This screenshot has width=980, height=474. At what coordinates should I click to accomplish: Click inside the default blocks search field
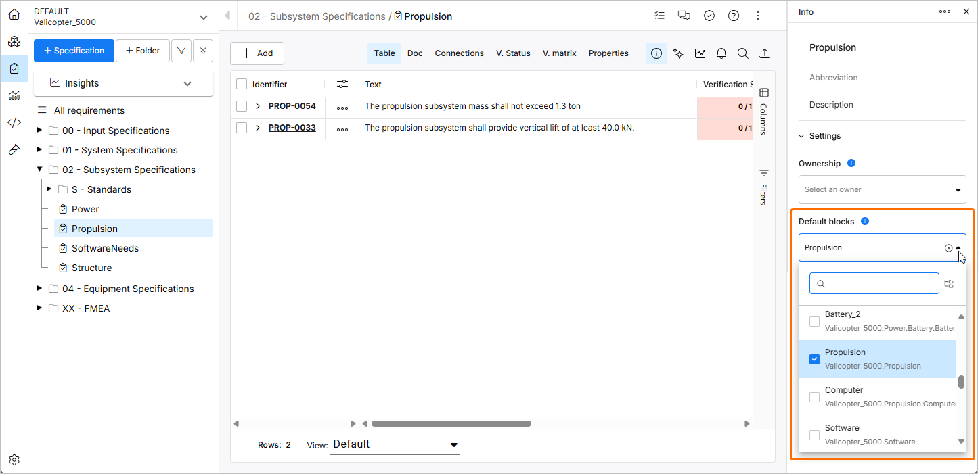[874, 283]
